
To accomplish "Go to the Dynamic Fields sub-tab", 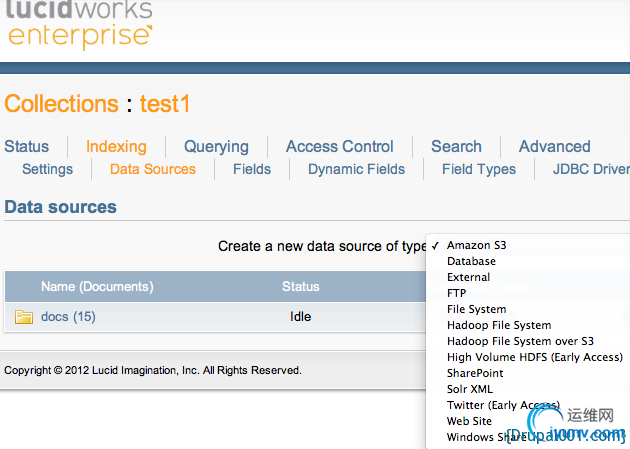I will click(356, 169).
